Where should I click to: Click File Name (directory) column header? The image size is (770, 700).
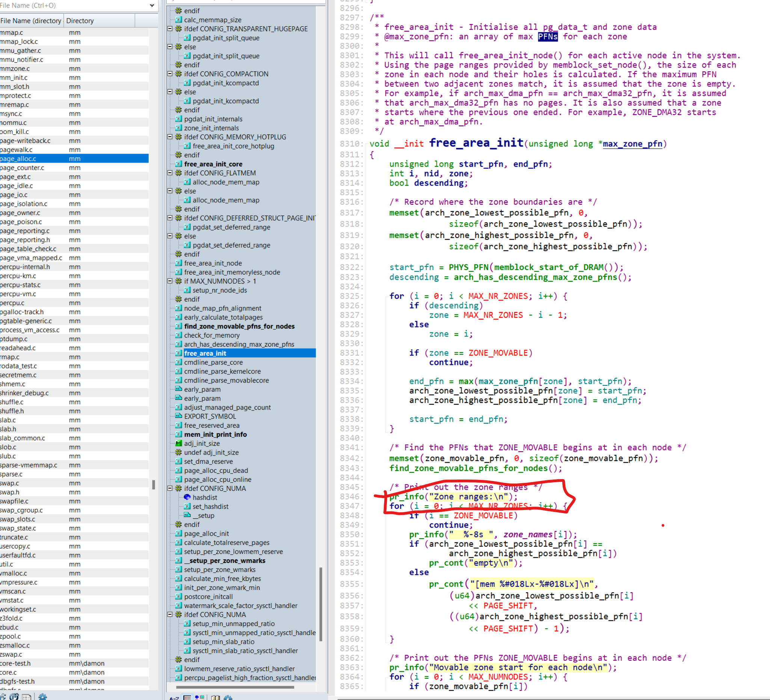pos(31,21)
